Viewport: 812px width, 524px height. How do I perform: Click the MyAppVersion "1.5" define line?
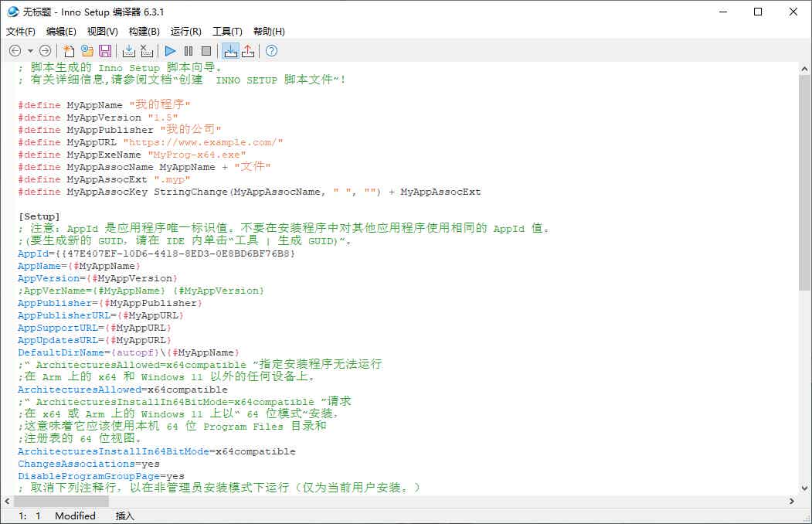tap(98, 117)
